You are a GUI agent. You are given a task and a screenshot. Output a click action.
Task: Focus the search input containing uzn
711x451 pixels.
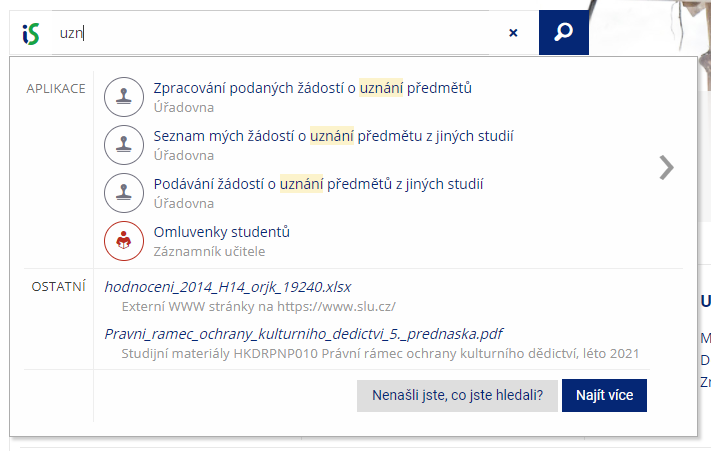click(270, 33)
